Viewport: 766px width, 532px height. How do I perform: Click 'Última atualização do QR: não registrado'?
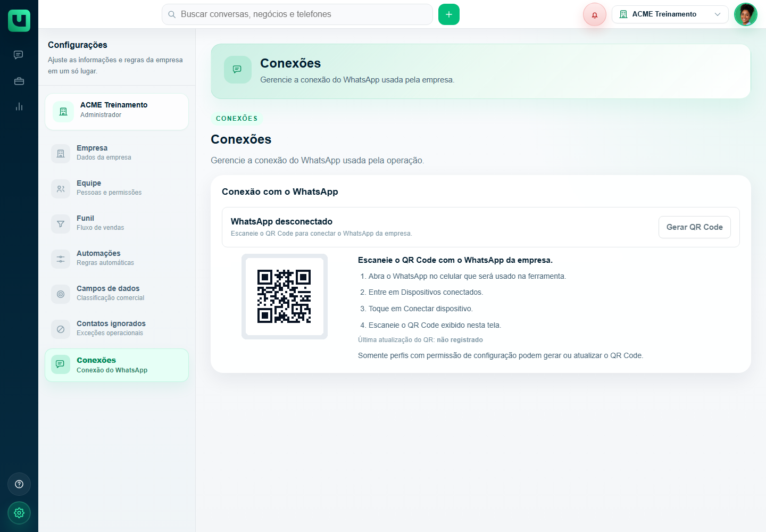pos(420,340)
